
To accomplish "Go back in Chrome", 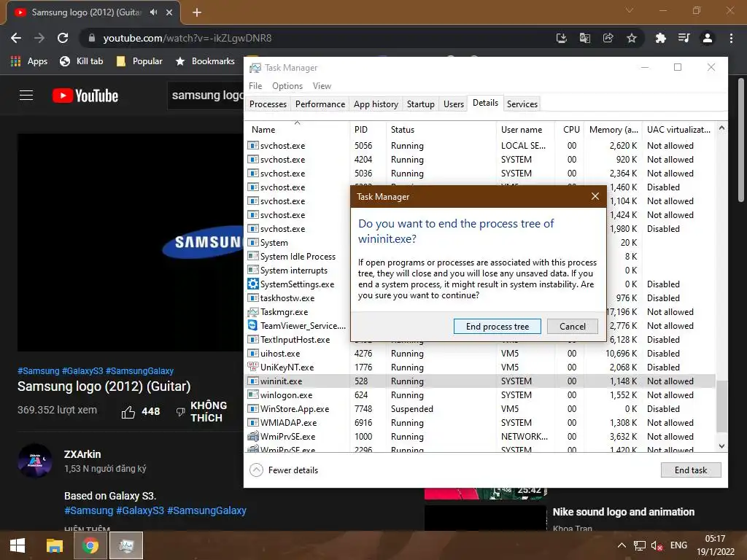I will pos(16,38).
